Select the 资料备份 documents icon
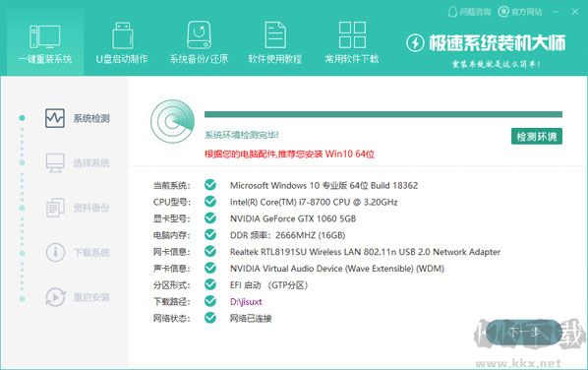Screen dimensions: 588x370 coord(55,208)
